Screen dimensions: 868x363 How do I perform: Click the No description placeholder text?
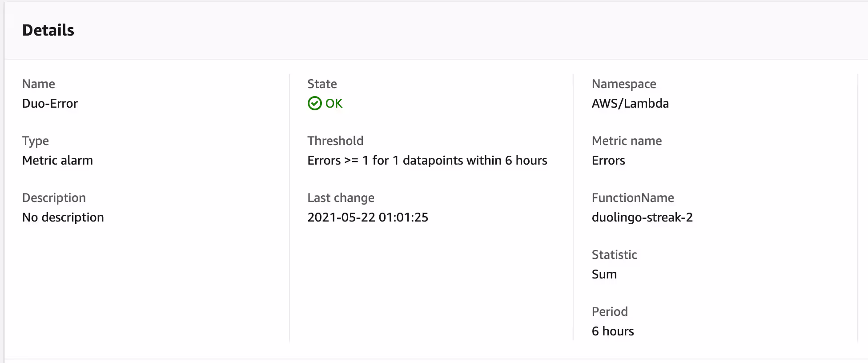point(63,217)
